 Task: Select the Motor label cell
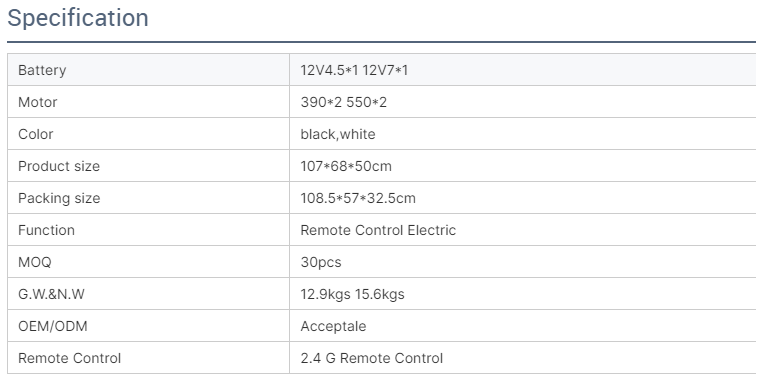click(x=149, y=102)
